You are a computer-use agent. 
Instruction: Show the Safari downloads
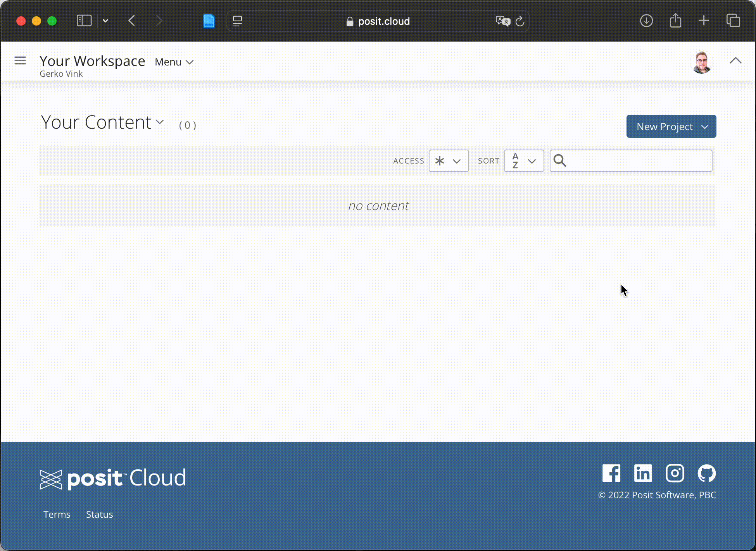tap(646, 21)
